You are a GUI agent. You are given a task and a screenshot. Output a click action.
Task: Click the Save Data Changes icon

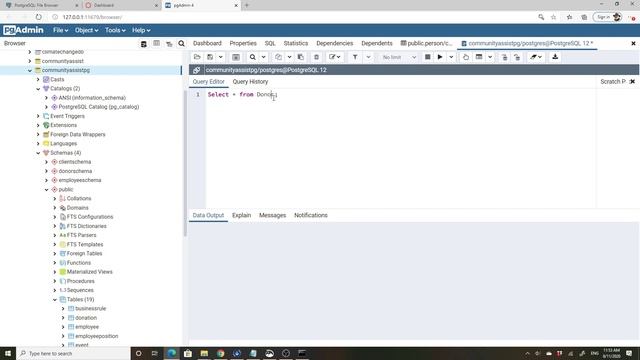click(x=236, y=57)
